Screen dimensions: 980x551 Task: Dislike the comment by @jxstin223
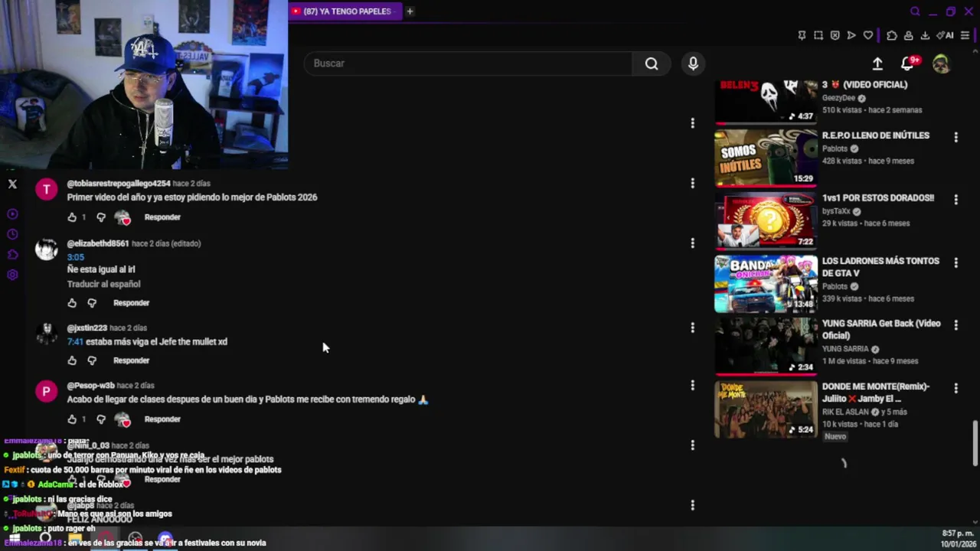92,360
